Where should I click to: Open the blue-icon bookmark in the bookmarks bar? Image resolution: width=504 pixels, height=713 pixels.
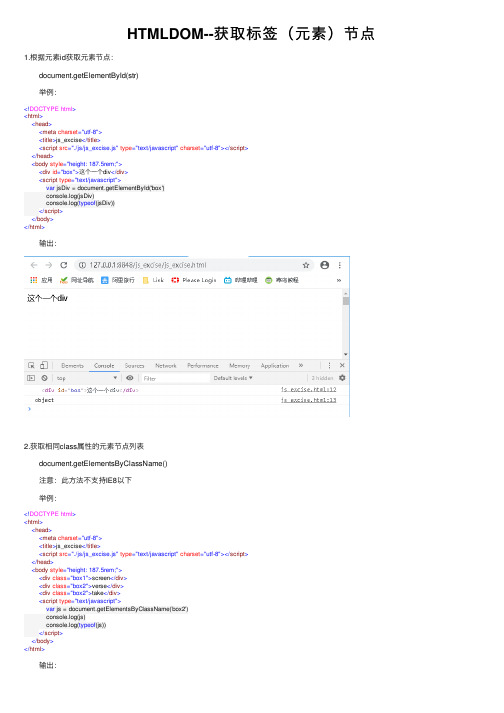118,280
